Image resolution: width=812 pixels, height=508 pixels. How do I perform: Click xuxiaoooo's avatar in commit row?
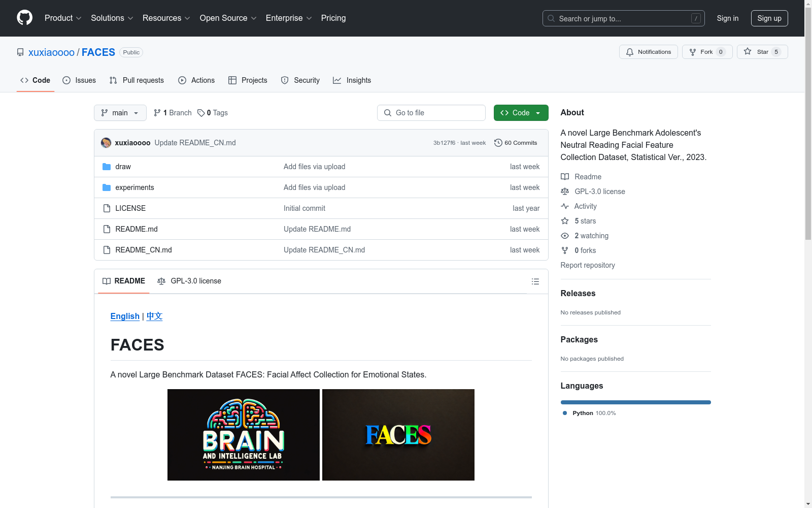click(x=106, y=143)
